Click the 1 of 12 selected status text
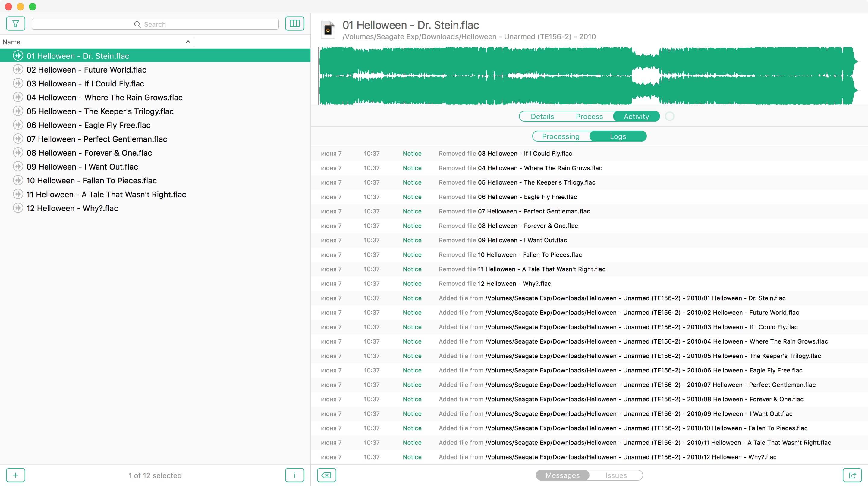Screen dimensions: 868x486 pos(155,475)
